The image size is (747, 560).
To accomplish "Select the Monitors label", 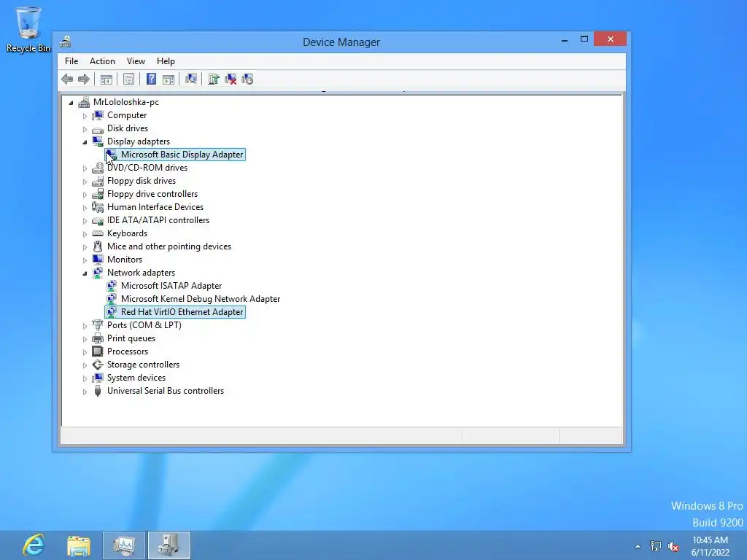I will 125,260.
